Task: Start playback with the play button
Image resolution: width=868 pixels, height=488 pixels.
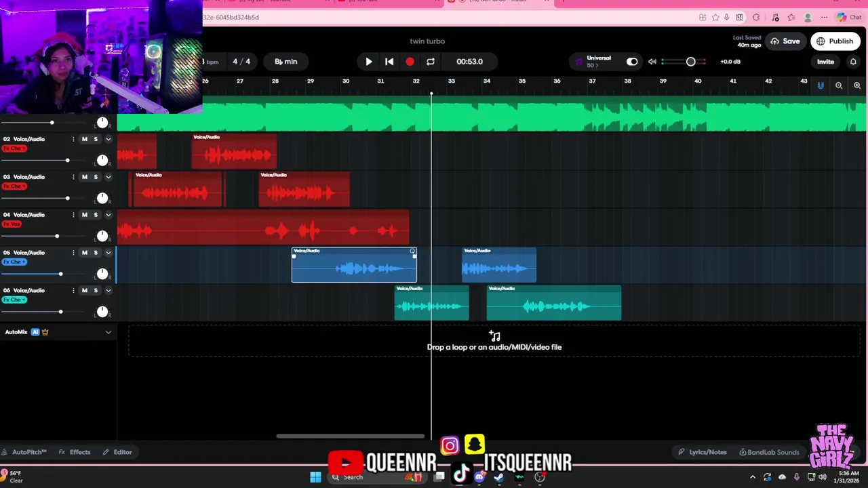Action: pos(368,62)
